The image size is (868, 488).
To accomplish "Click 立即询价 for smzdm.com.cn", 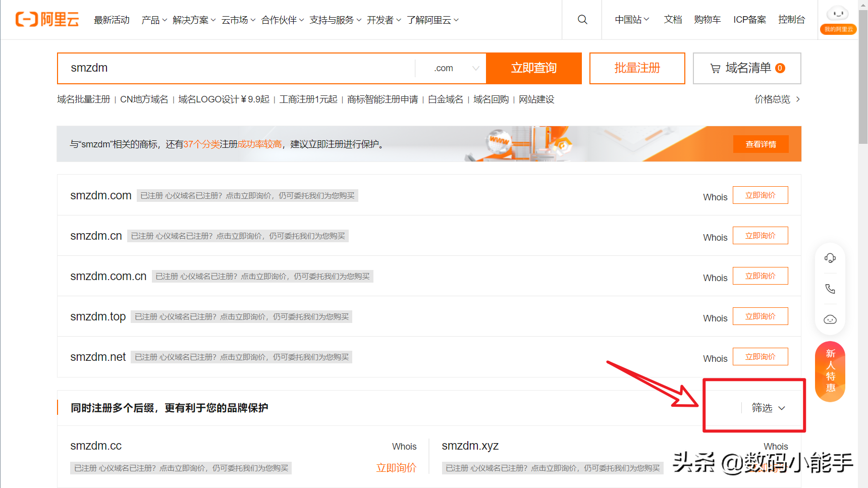I will [x=761, y=276].
